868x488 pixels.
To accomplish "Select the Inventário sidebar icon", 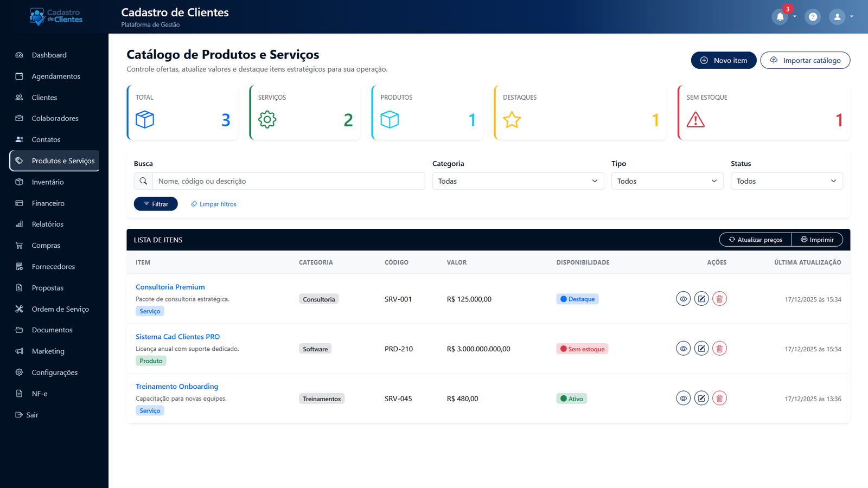I will point(19,182).
